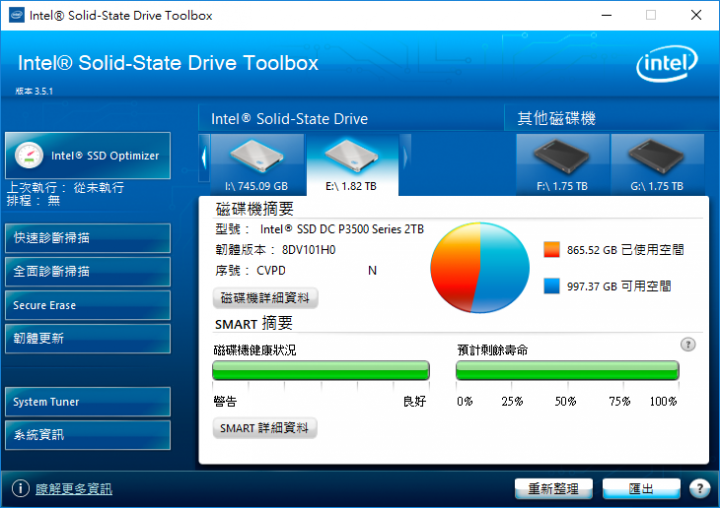720x508 pixels.
Task: Click firmware version 8DV101H0 text
Action: (x=309, y=250)
